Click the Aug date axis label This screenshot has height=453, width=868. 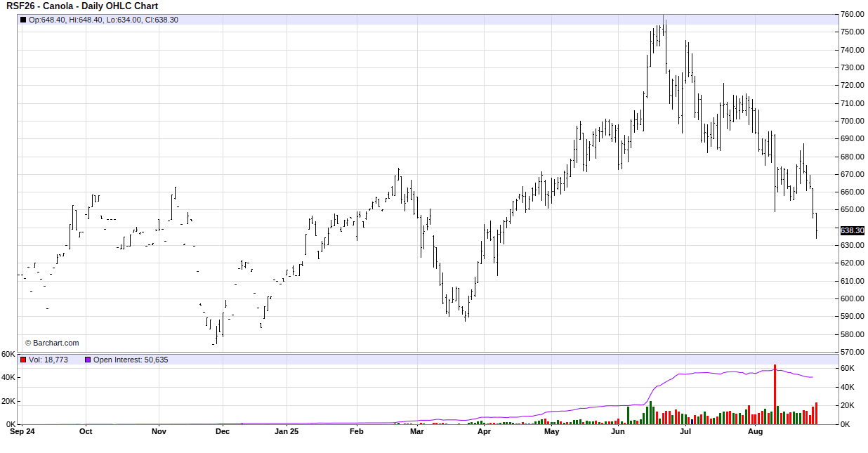coord(755,432)
